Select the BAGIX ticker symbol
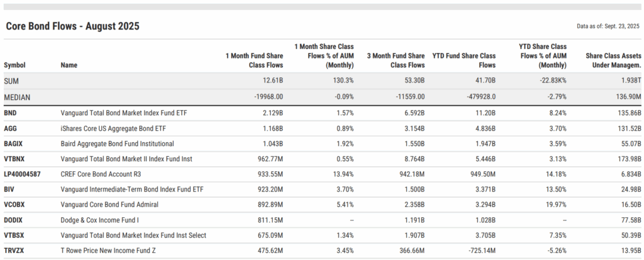This screenshot has width=644, height=260. 13,144
